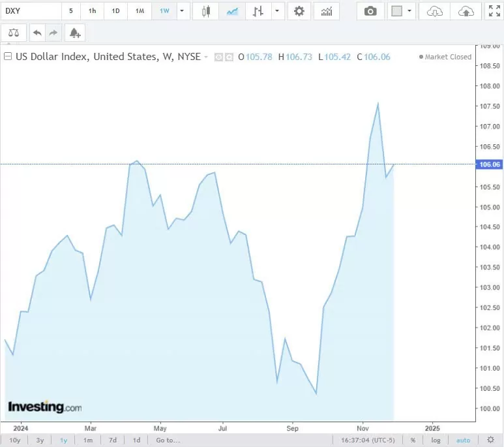Select the 1W interval
Viewport: 504px width, 447px height.
point(164,11)
